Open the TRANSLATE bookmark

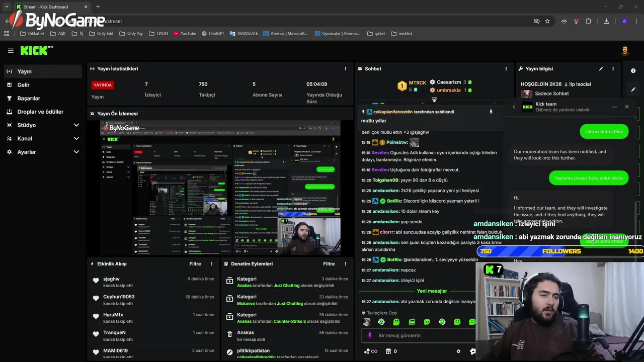(x=244, y=34)
